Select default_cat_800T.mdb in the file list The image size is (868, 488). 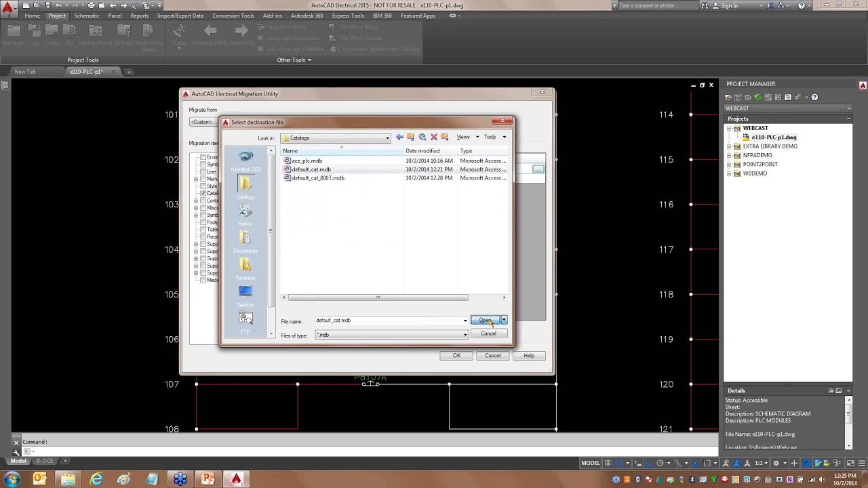318,178
